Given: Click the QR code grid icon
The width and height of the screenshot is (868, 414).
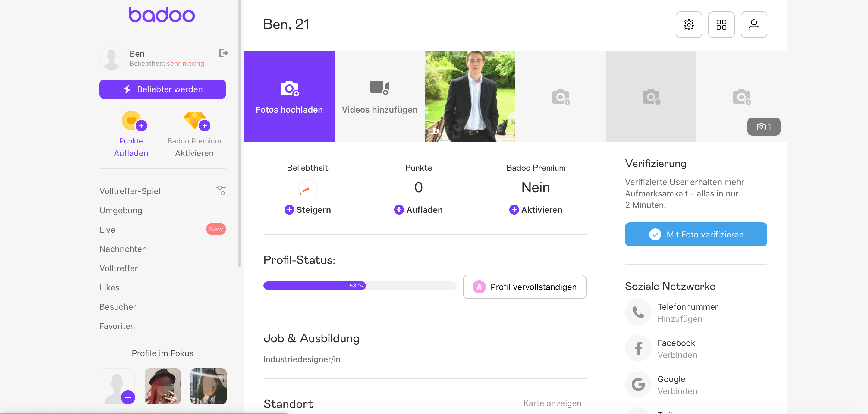Looking at the screenshot, I should point(721,24).
